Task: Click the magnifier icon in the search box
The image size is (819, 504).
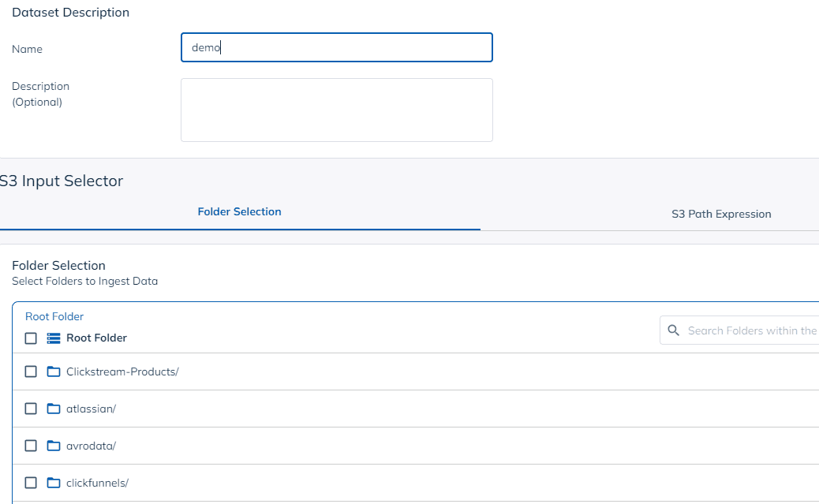Action: pos(673,330)
